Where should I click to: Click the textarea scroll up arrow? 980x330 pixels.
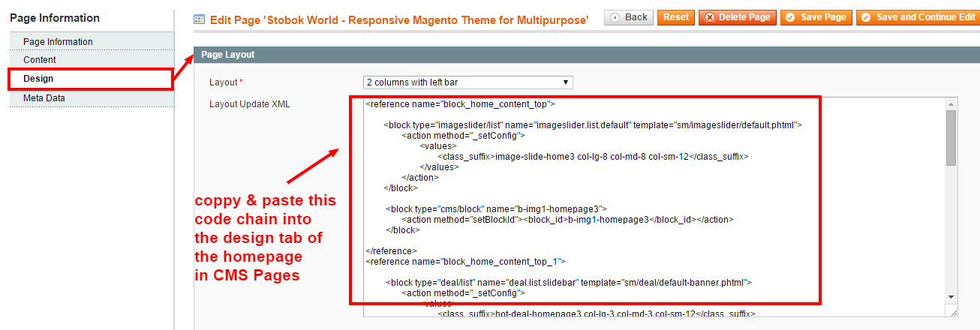(951, 103)
